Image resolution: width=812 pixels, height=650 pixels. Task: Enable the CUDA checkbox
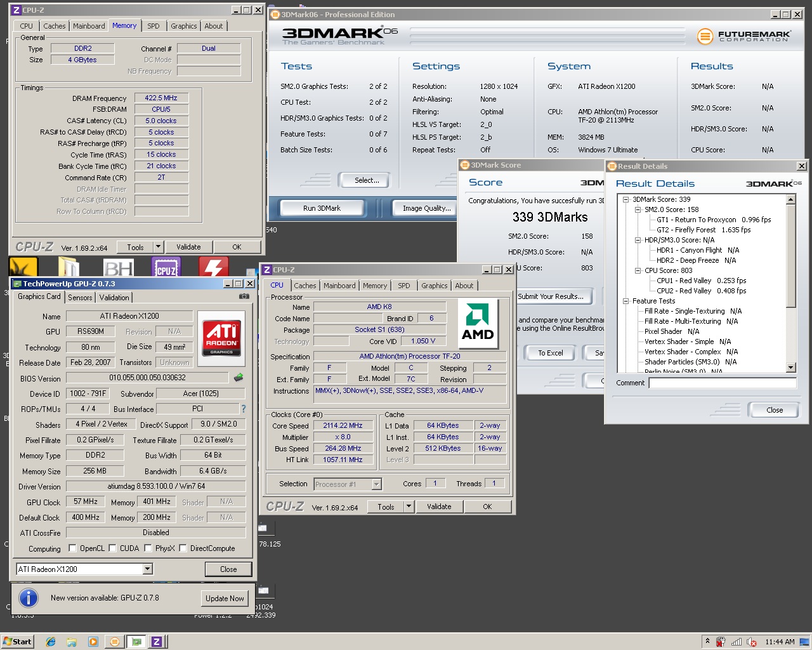[x=112, y=548]
